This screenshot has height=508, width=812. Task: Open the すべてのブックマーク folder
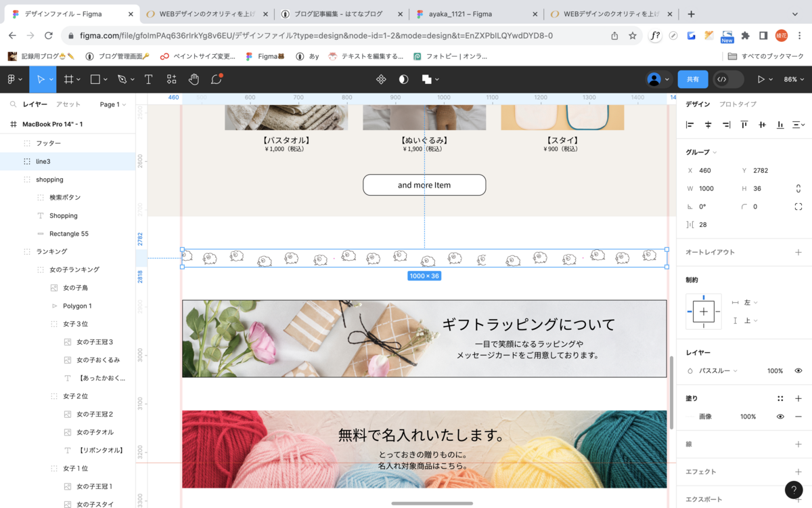pos(767,56)
